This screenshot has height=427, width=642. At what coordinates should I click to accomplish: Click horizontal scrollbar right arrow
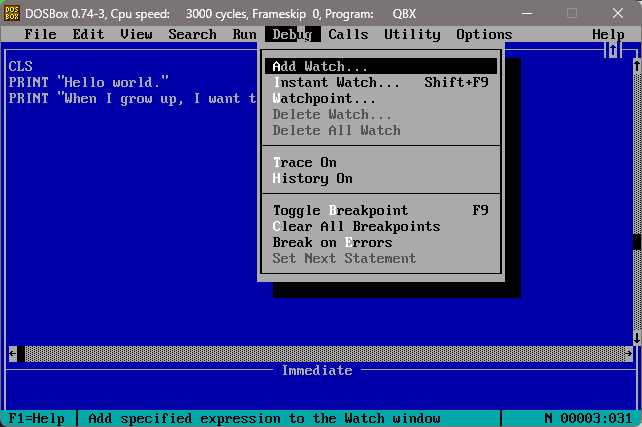pos(628,354)
